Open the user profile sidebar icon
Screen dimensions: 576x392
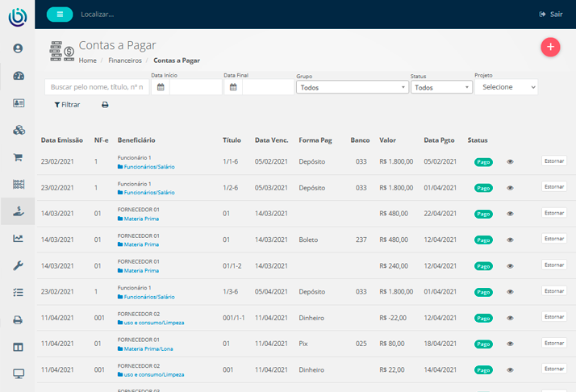(x=18, y=48)
